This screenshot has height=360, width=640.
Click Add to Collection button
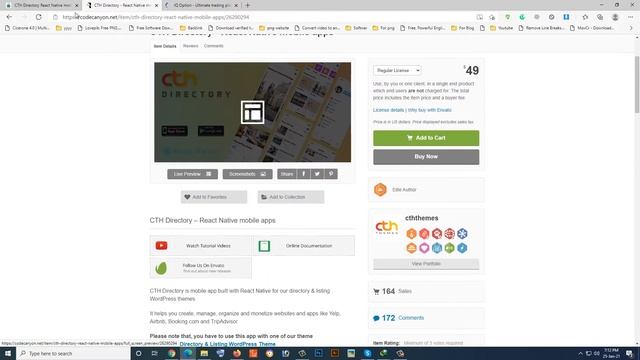tap(291, 197)
